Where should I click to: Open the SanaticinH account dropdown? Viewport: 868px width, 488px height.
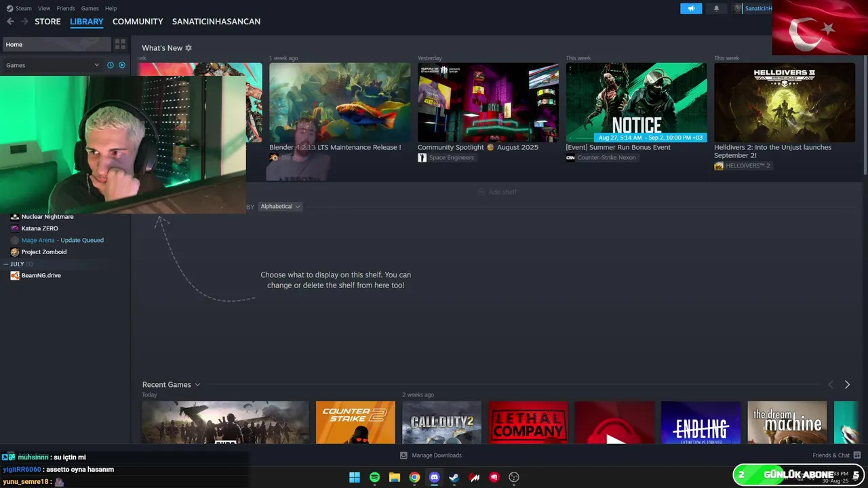751,8
